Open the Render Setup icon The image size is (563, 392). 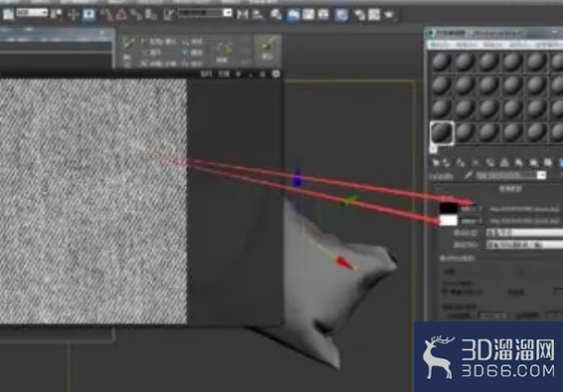click(x=359, y=14)
